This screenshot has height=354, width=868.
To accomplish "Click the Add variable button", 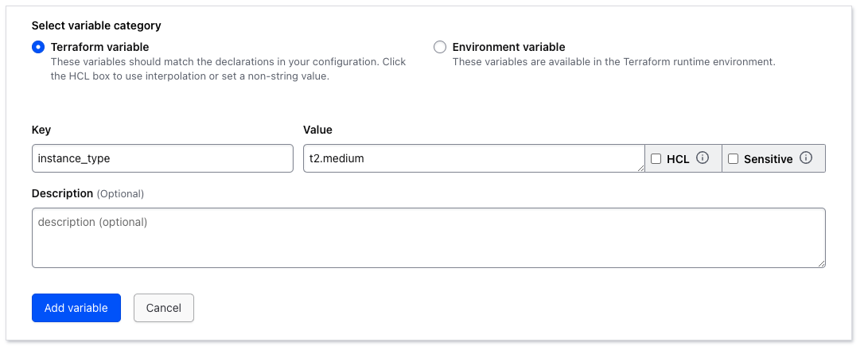I will 76,308.
